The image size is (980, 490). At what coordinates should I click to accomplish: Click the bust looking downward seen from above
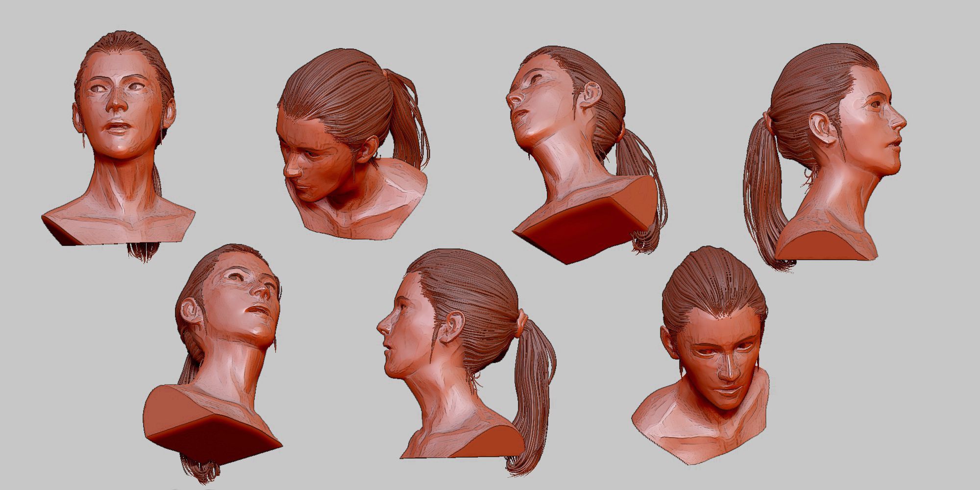coord(700,355)
